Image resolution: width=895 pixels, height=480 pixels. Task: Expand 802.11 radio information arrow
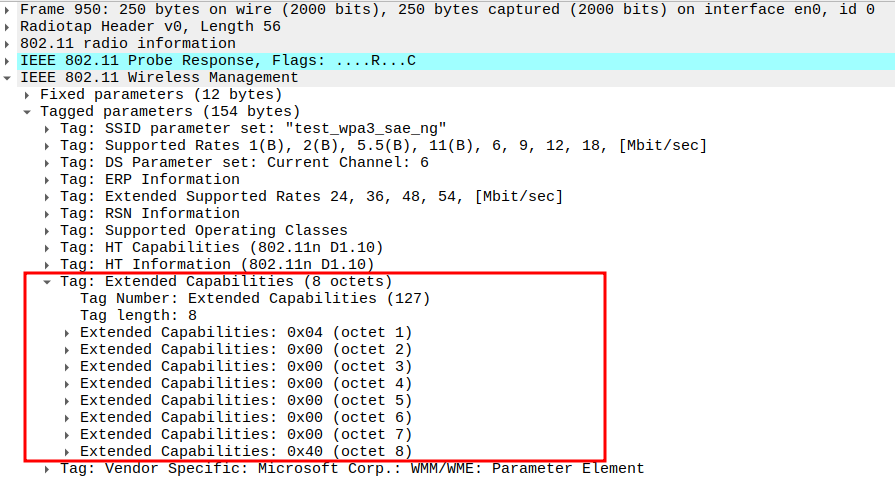[8, 44]
